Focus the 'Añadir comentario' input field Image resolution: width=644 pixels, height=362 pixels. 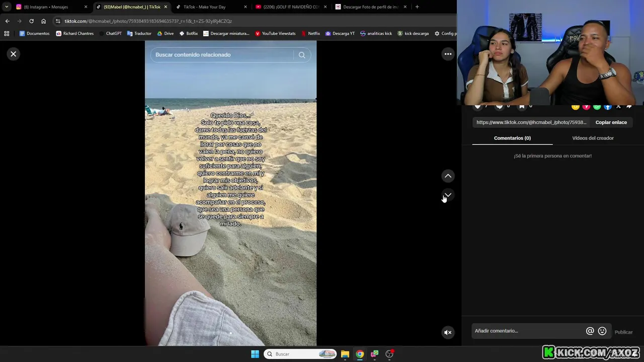coord(528,331)
